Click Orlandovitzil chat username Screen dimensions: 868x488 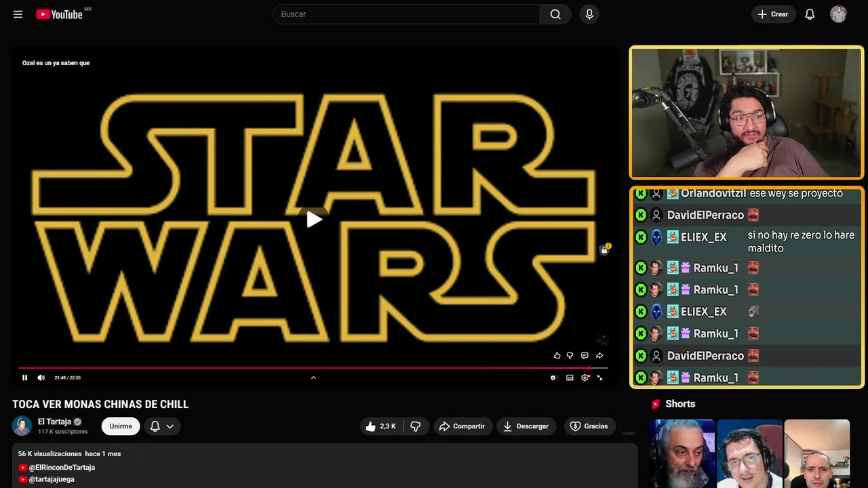point(713,194)
